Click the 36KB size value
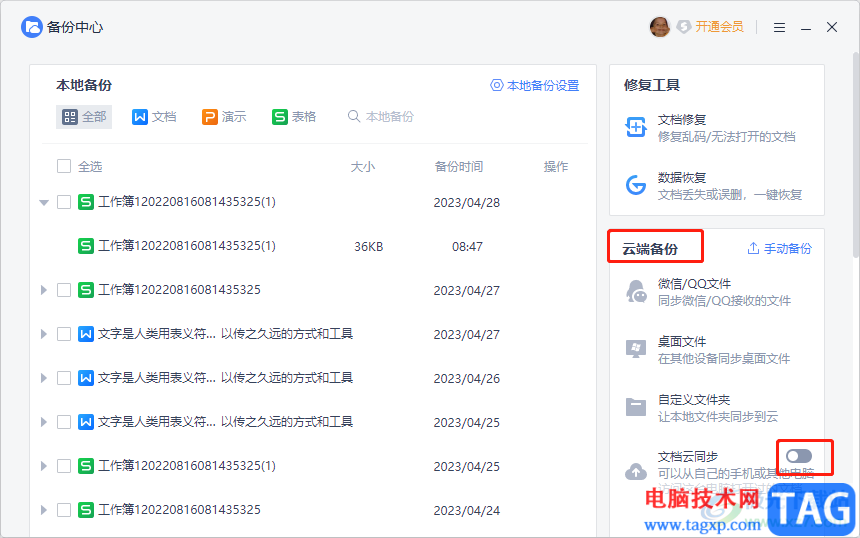860x538 pixels. [x=369, y=247]
